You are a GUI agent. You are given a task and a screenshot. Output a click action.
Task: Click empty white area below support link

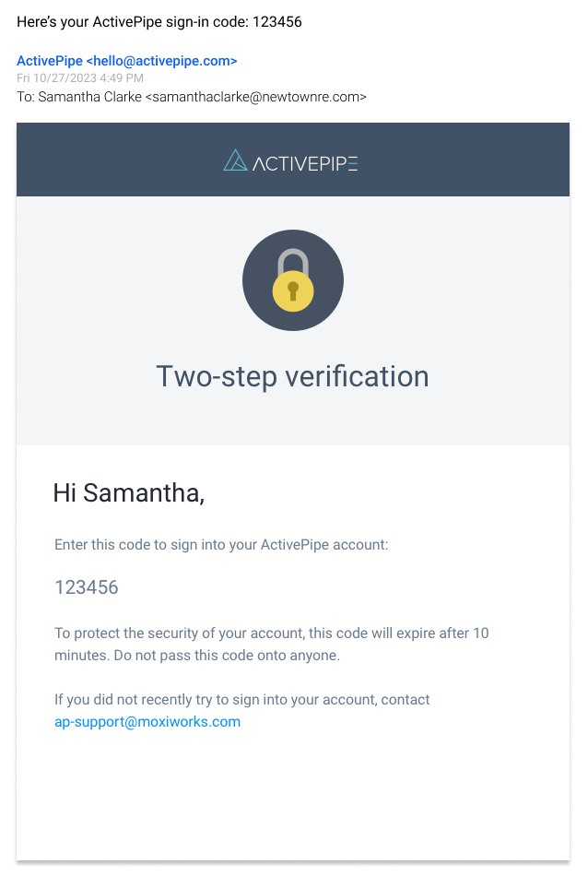293,793
